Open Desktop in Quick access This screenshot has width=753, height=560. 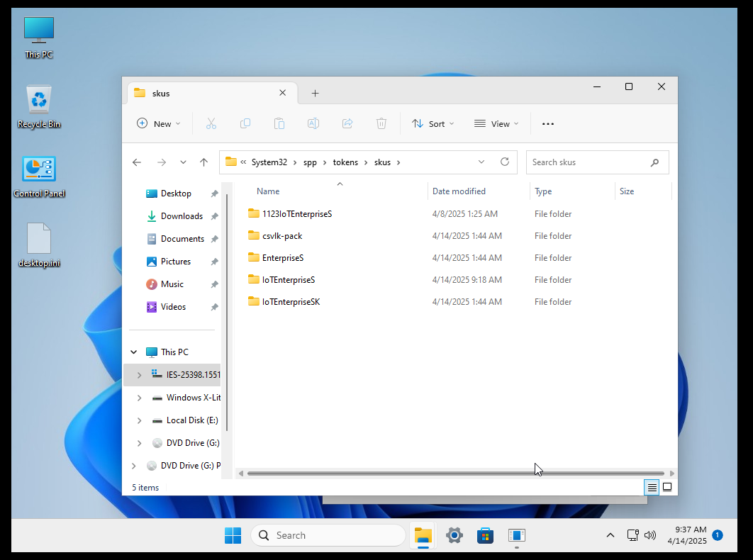pyautogui.click(x=175, y=194)
